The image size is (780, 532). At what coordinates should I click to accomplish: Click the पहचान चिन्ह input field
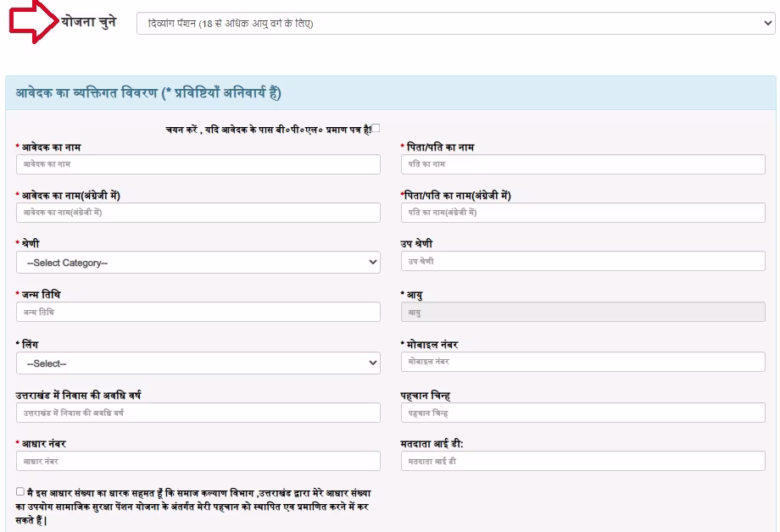tap(583, 413)
